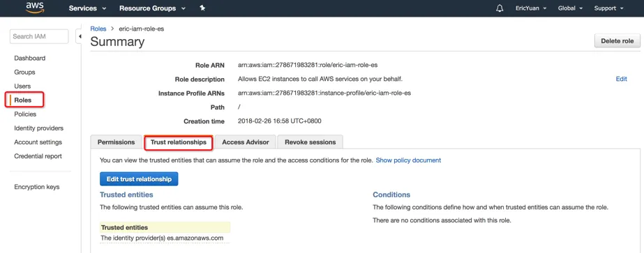
Task: Go to Identity providers in sidebar
Action: [x=38, y=128]
